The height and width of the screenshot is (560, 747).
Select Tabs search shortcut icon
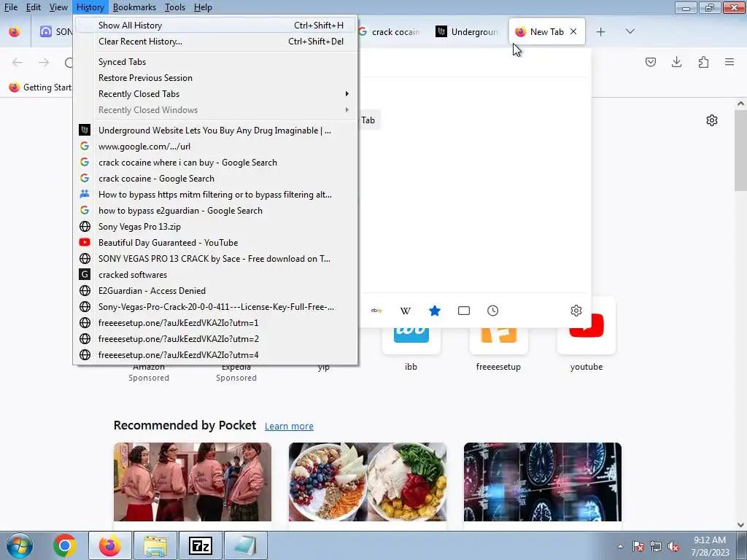point(463,311)
